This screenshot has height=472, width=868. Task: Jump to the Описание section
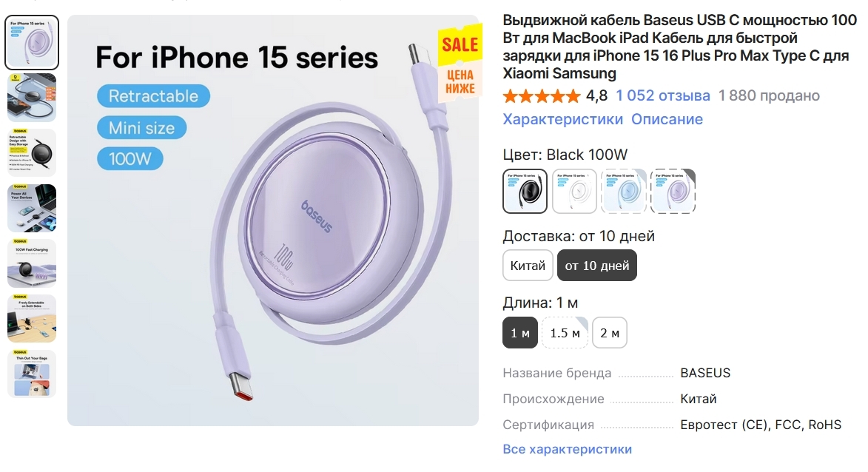coord(667,119)
